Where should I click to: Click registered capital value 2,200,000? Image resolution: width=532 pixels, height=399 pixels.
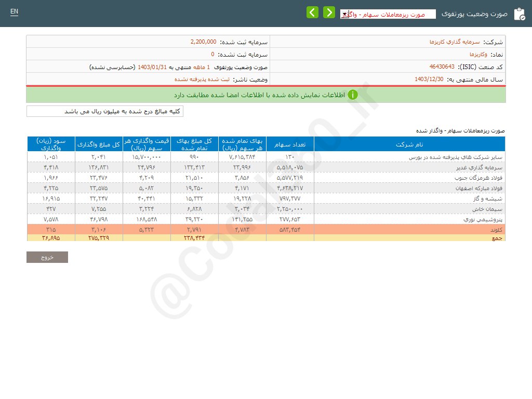click(x=203, y=42)
